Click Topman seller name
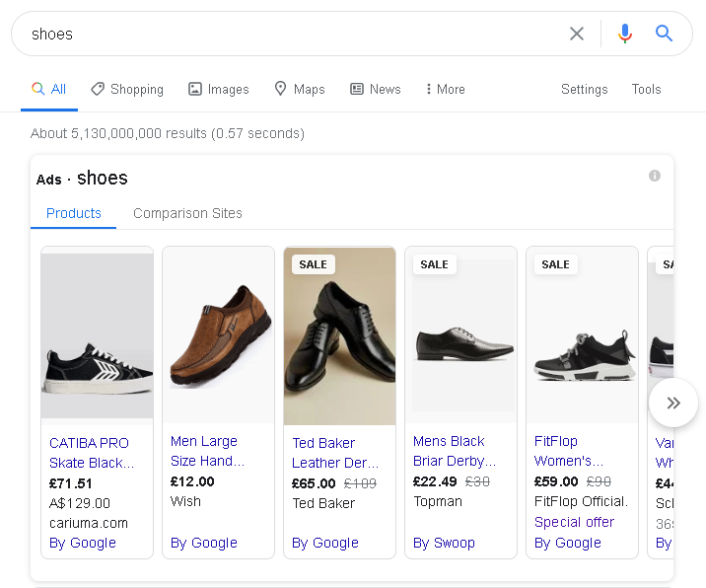 click(437, 501)
